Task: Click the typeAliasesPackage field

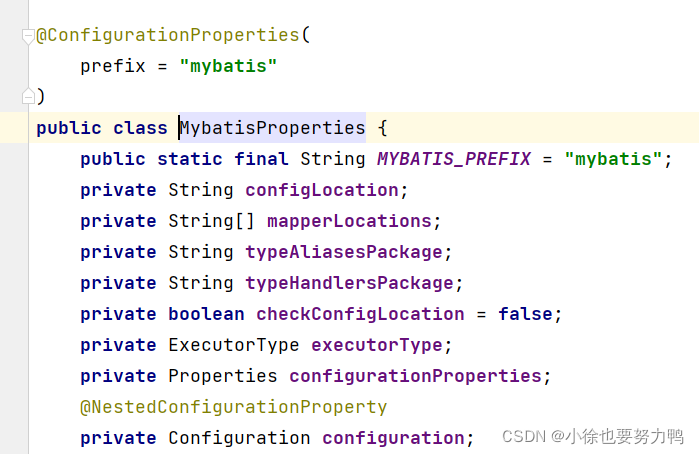Action: tap(344, 252)
